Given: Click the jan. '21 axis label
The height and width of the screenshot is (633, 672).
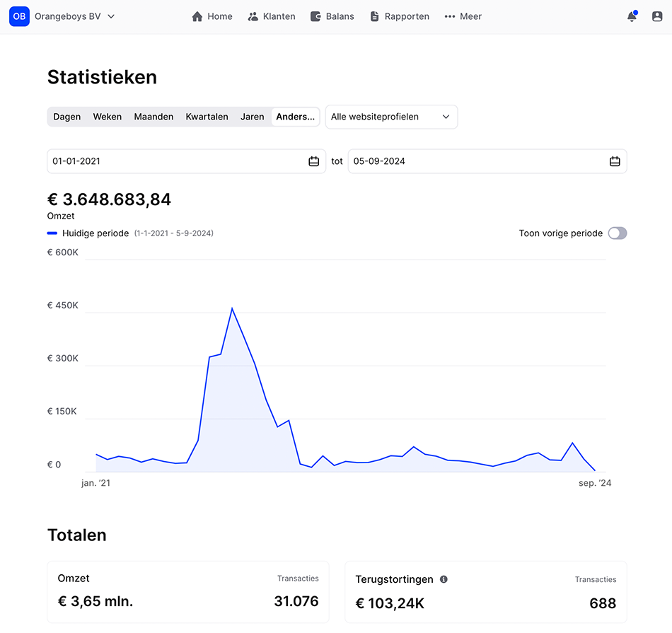Looking at the screenshot, I should (x=95, y=483).
